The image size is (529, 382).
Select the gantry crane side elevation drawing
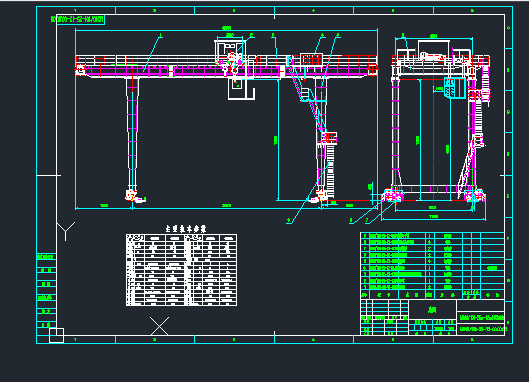437,127
